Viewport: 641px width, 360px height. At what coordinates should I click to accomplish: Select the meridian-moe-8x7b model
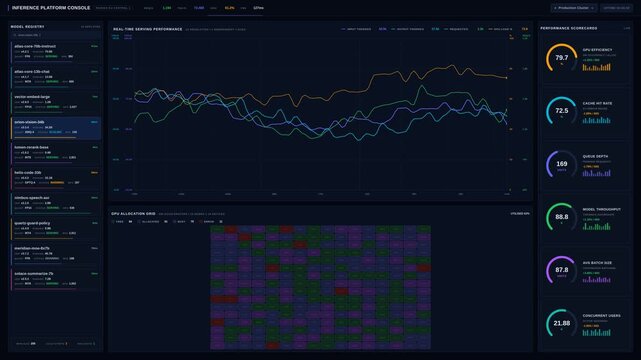coord(55,254)
